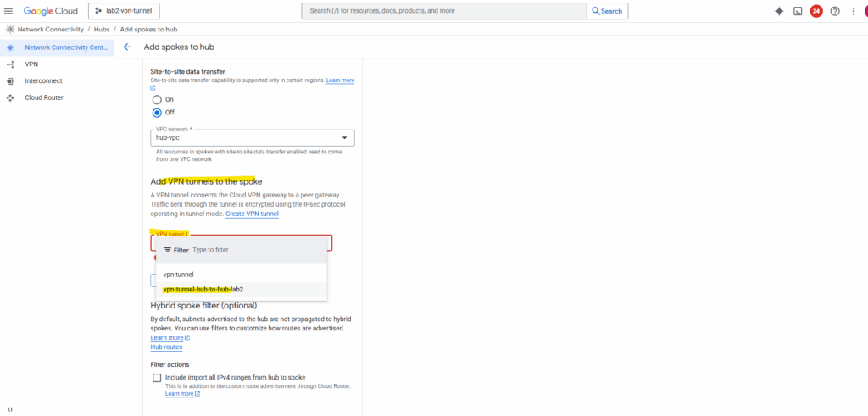Click the Google Cloud logo
The image size is (868, 416).
[50, 11]
